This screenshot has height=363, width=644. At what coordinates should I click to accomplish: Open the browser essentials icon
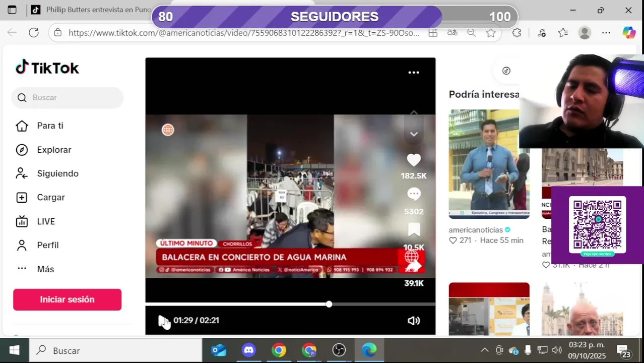542,33
